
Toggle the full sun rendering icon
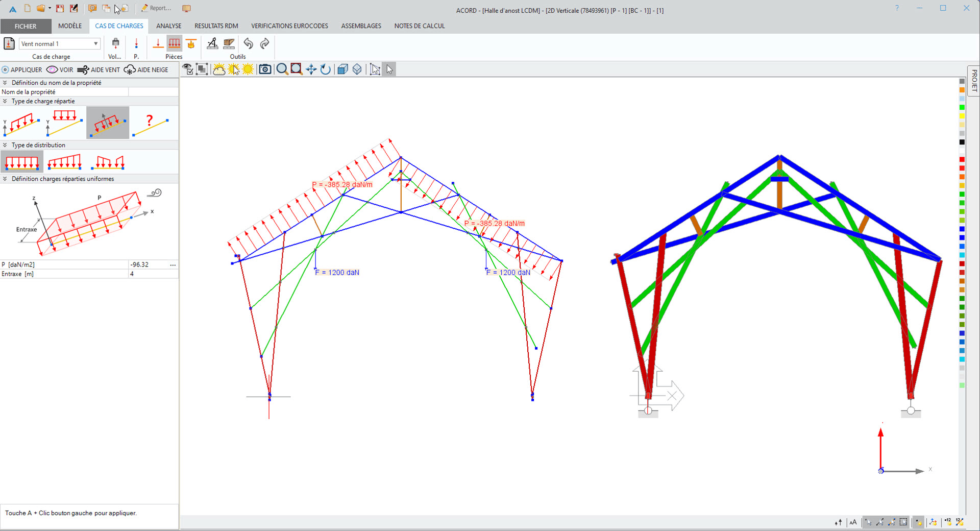click(248, 69)
